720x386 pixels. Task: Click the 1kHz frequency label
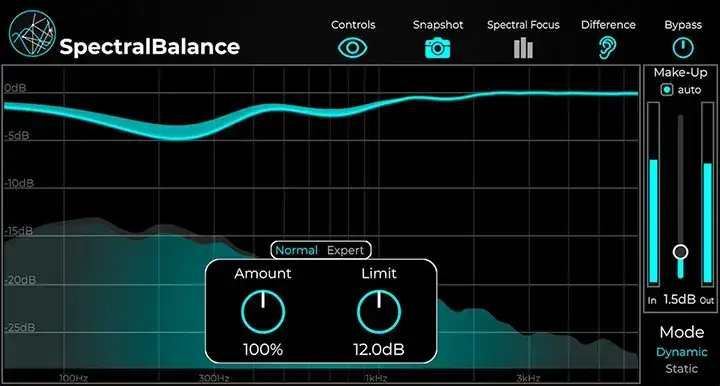(x=376, y=378)
